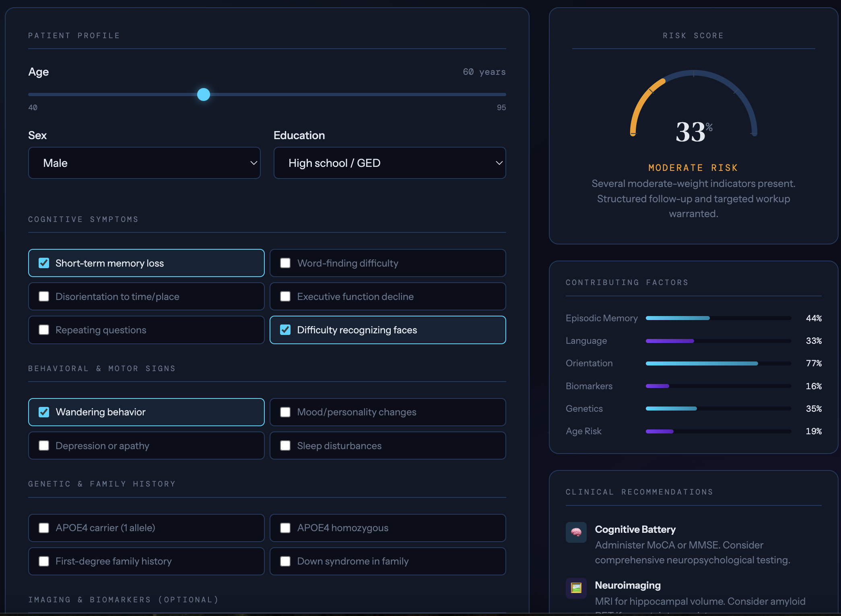Click the brain icon for Cognitive Battery

[576, 532]
